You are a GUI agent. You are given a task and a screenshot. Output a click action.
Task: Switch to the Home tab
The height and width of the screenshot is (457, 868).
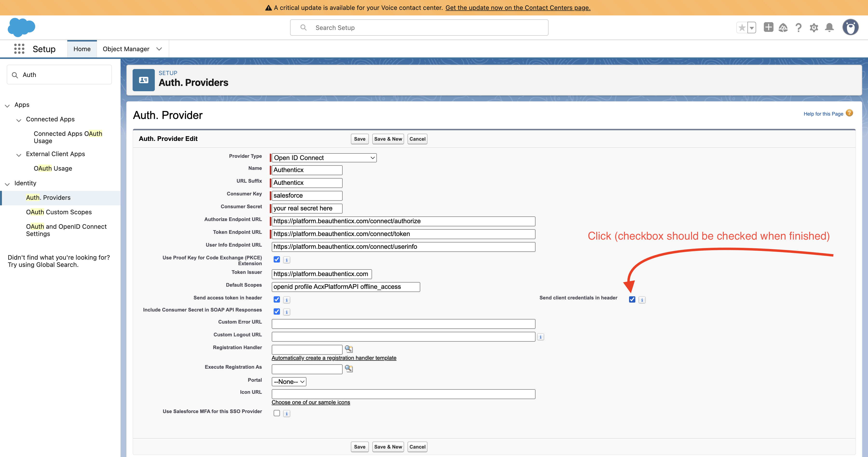(82, 49)
